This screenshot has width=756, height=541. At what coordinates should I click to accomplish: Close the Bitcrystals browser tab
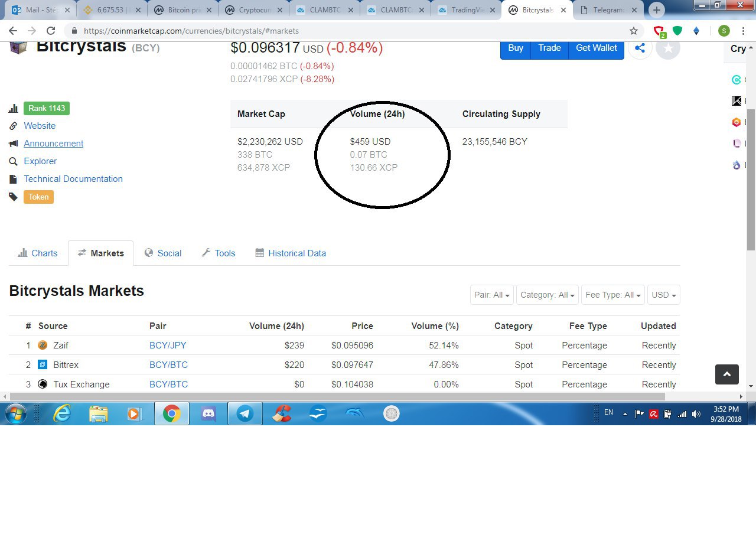563,10
